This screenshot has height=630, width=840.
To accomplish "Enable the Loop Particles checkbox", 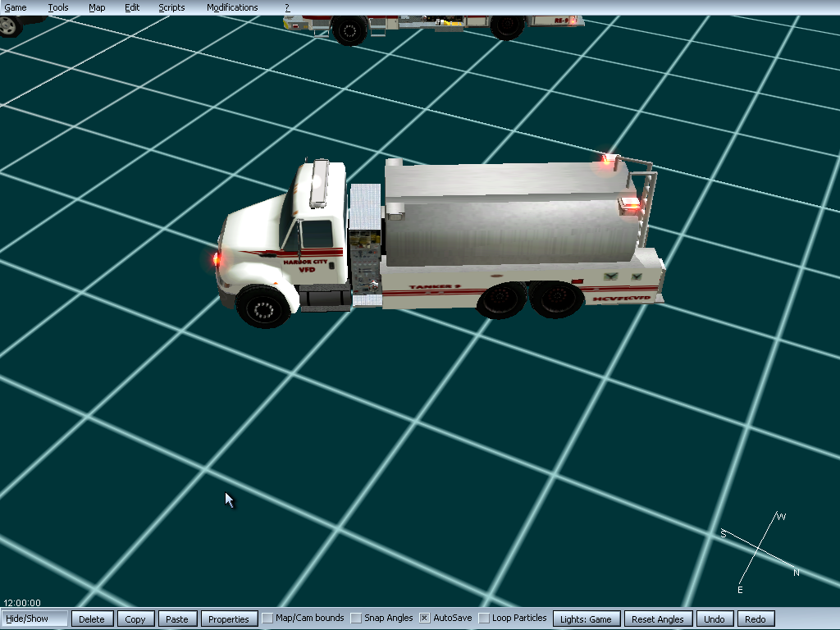I will pos(484,619).
